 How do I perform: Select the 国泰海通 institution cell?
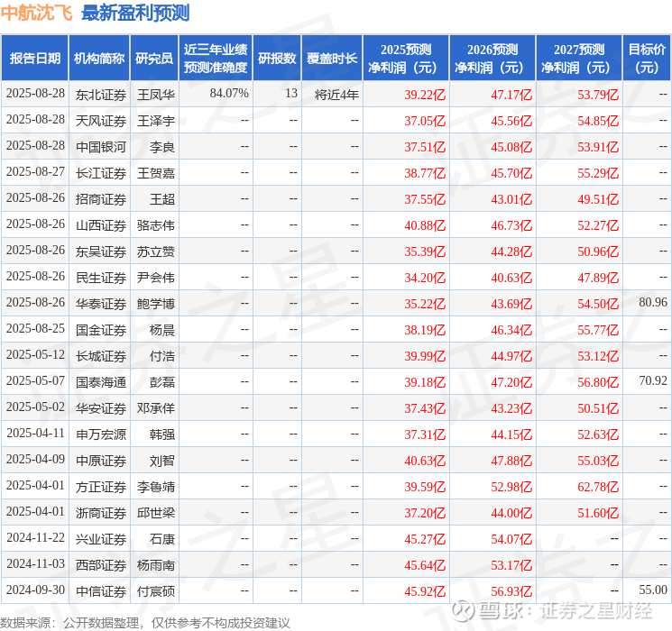pyautogui.click(x=101, y=382)
